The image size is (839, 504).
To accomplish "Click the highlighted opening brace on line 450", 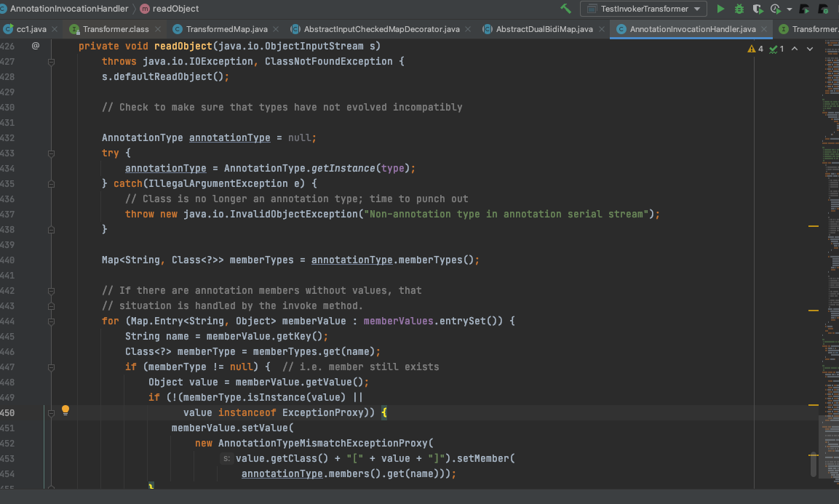I will pyautogui.click(x=384, y=413).
